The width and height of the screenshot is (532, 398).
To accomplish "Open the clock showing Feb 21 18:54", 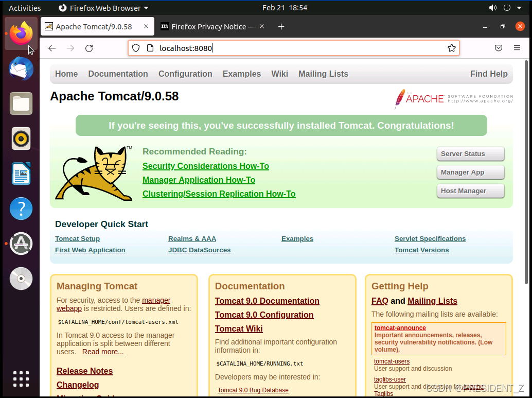I will 285,8.
